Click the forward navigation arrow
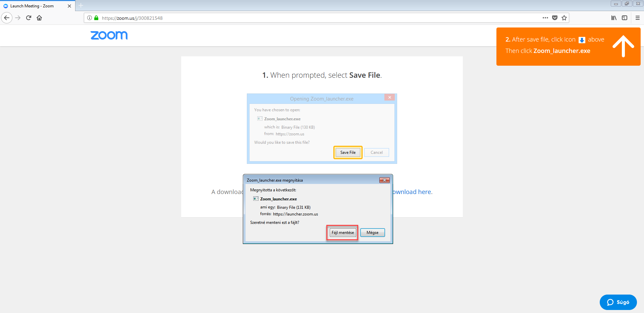This screenshot has width=644, height=313. click(18, 18)
